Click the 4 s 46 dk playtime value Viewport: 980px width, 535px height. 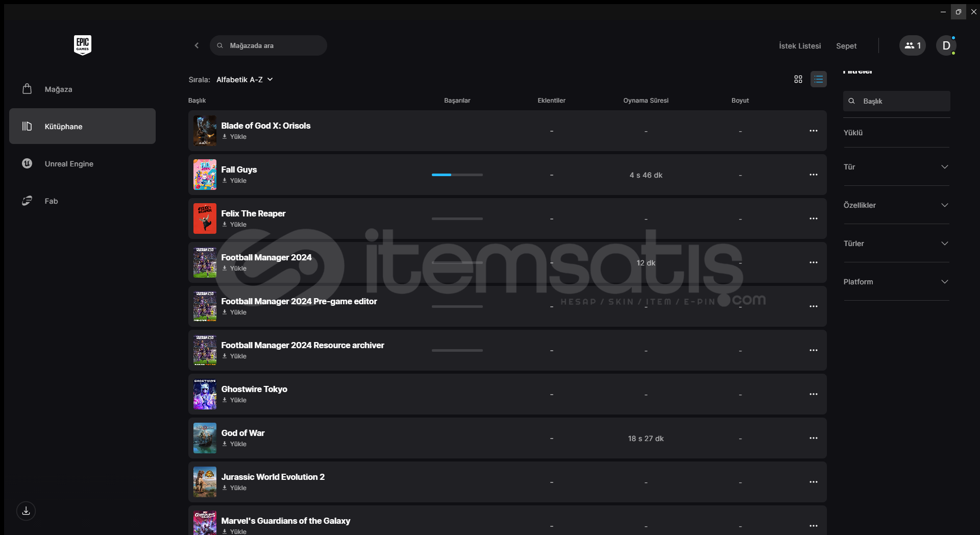tap(646, 175)
